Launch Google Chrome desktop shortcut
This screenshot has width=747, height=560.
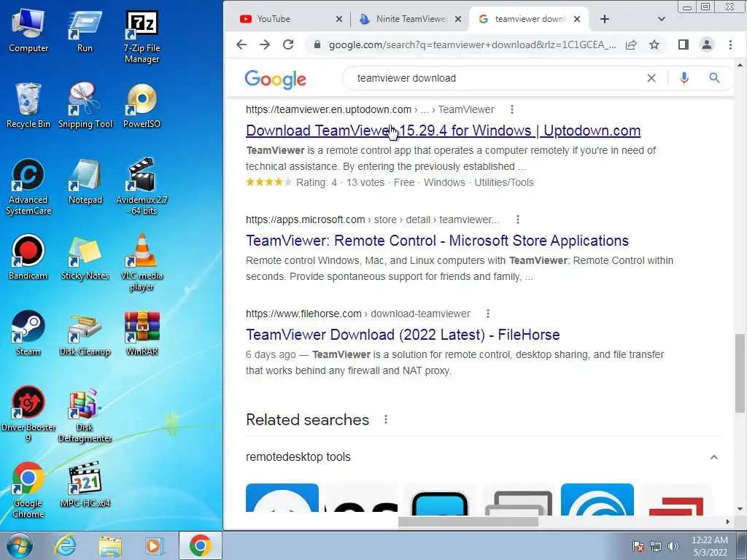[28, 489]
